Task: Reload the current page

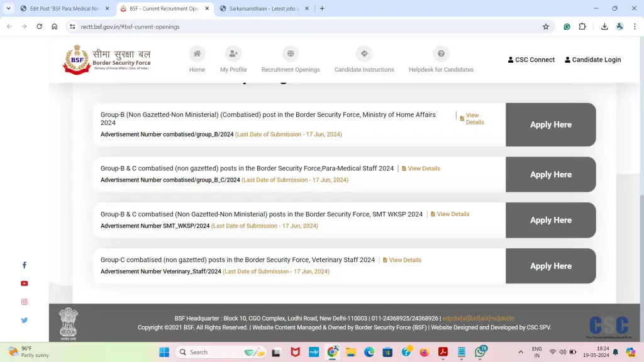Action: [x=40, y=26]
